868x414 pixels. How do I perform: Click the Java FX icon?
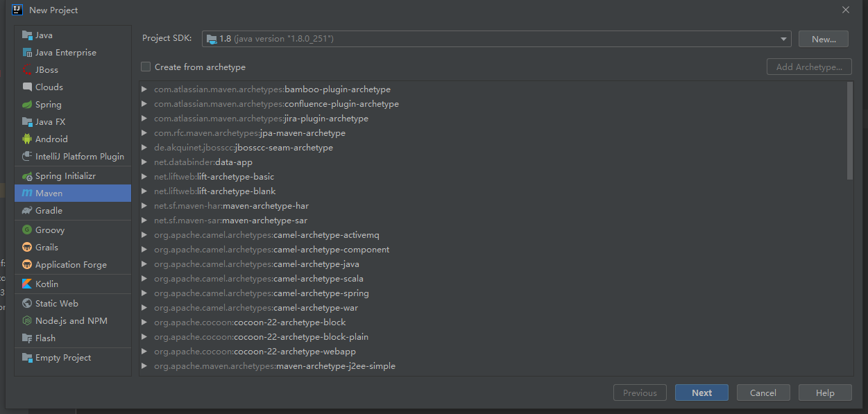[27, 122]
